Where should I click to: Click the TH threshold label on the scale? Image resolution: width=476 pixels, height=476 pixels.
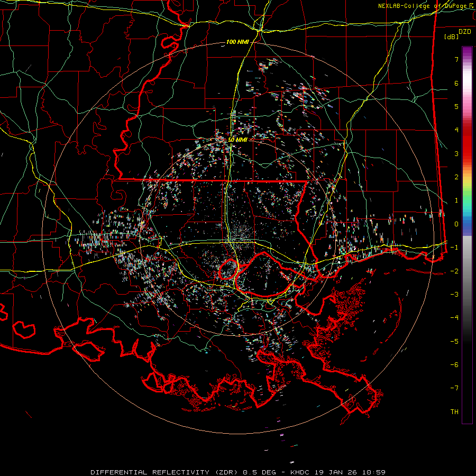tap(454, 411)
